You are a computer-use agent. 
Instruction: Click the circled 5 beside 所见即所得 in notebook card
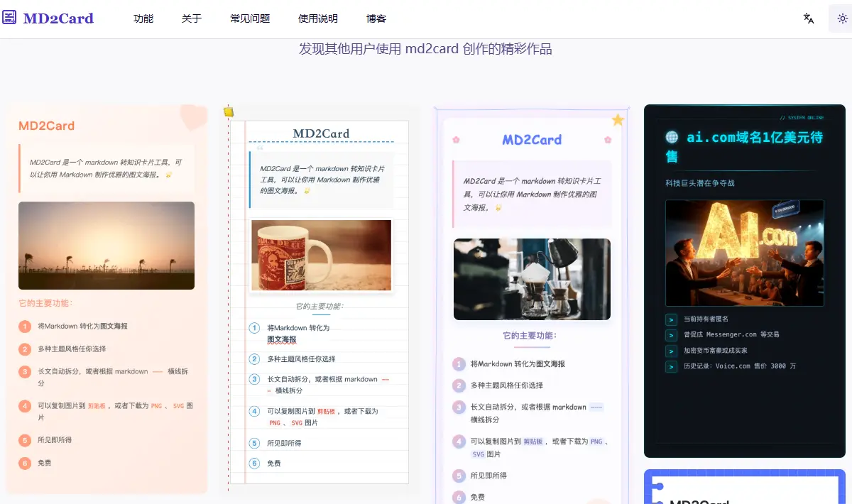pos(255,443)
